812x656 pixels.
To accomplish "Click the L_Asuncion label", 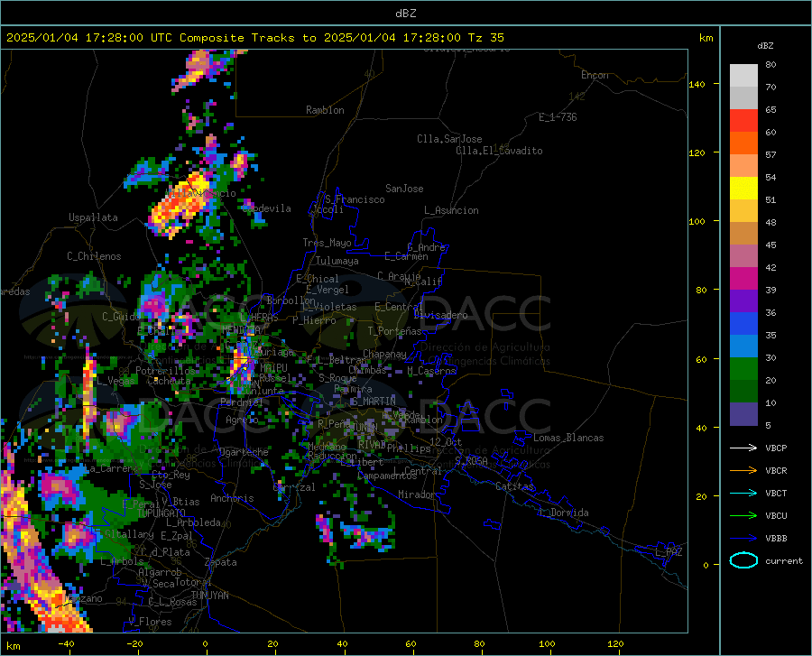I will (451, 210).
